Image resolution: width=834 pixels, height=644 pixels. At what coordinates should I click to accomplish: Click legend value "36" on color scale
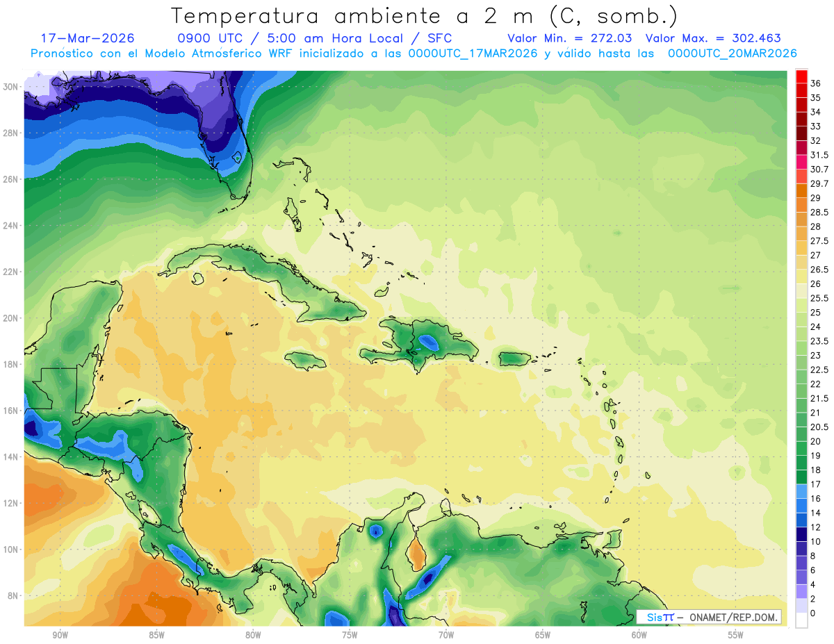pos(816,83)
